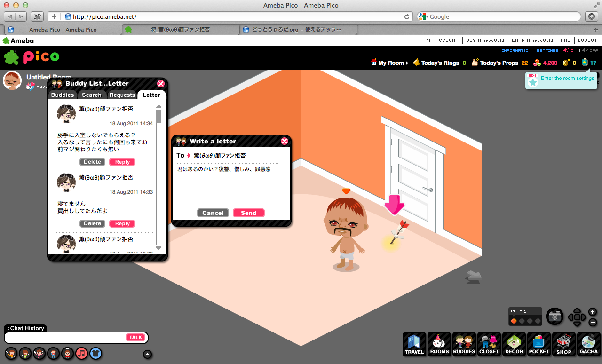This screenshot has height=364, width=602.
Task: Select the second gray room cube
Action: pos(522,321)
